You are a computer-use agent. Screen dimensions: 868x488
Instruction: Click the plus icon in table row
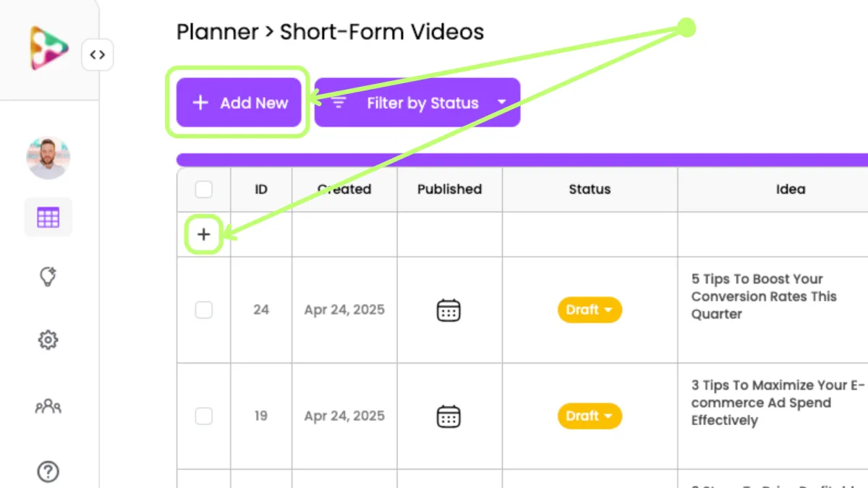tap(204, 234)
